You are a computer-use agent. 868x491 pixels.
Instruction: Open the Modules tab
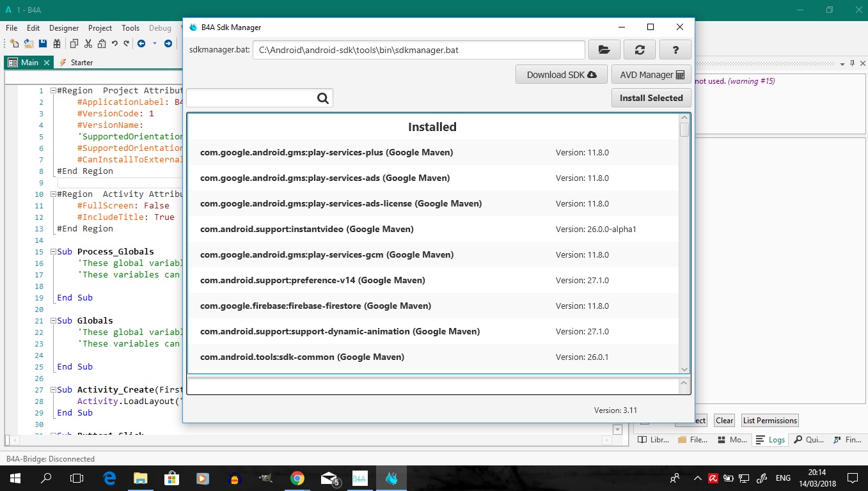click(x=732, y=440)
